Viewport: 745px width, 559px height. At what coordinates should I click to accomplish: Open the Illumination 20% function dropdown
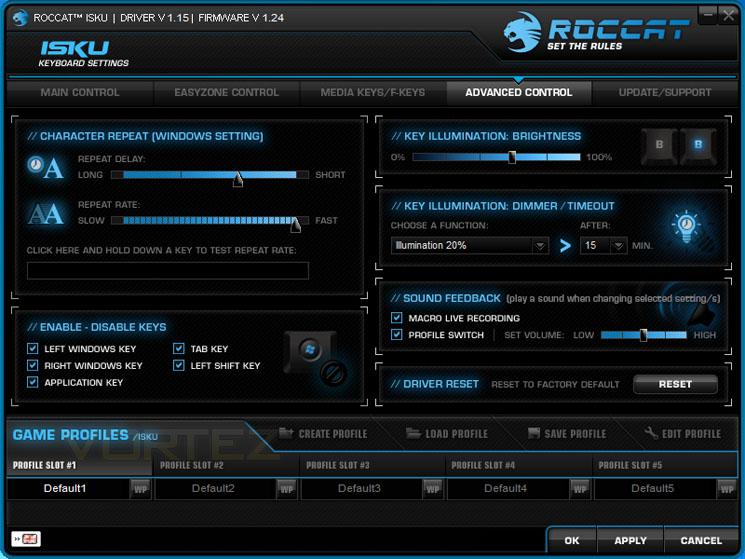469,246
